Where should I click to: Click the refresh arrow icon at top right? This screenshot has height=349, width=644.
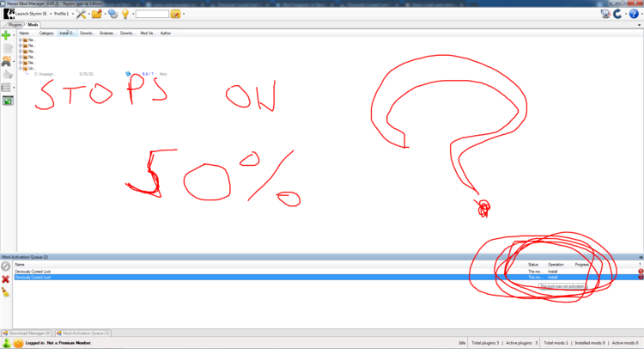click(617, 14)
